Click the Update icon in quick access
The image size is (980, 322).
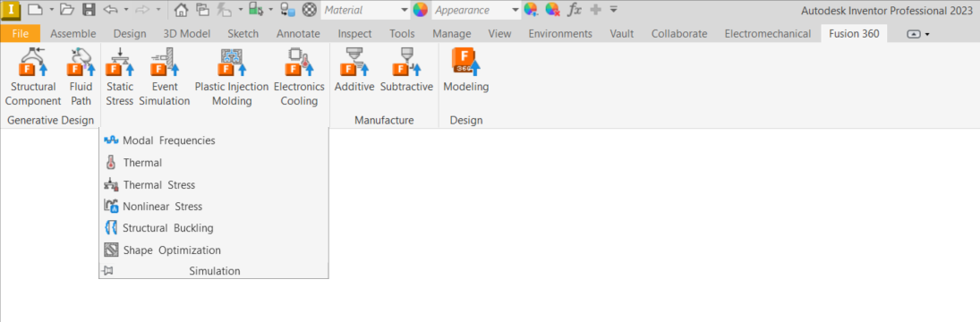223,9
